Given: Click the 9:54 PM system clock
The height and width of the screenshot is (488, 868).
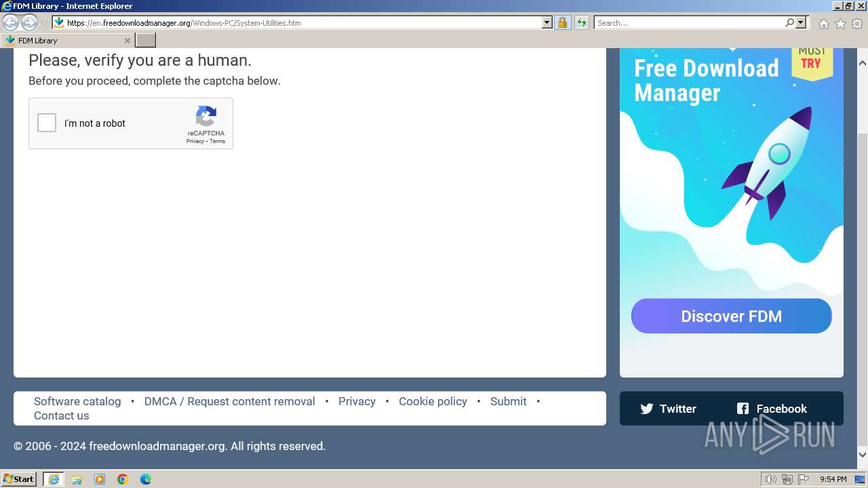Looking at the screenshot, I should (x=833, y=479).
